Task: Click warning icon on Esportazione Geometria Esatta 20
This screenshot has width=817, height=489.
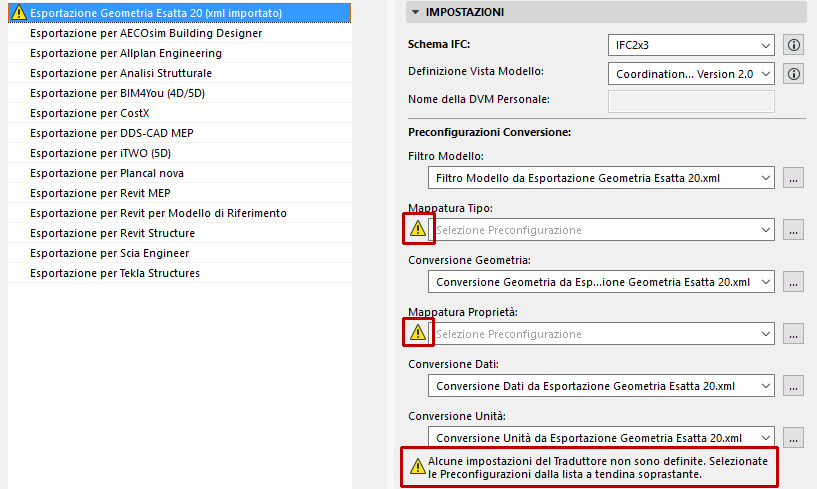Action: (x=19, y=13)
